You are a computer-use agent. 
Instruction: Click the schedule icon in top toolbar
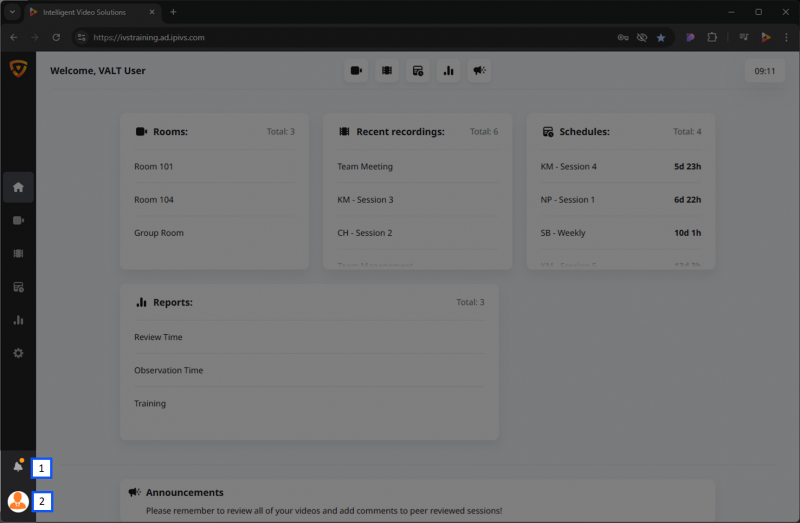pos(417,70)
